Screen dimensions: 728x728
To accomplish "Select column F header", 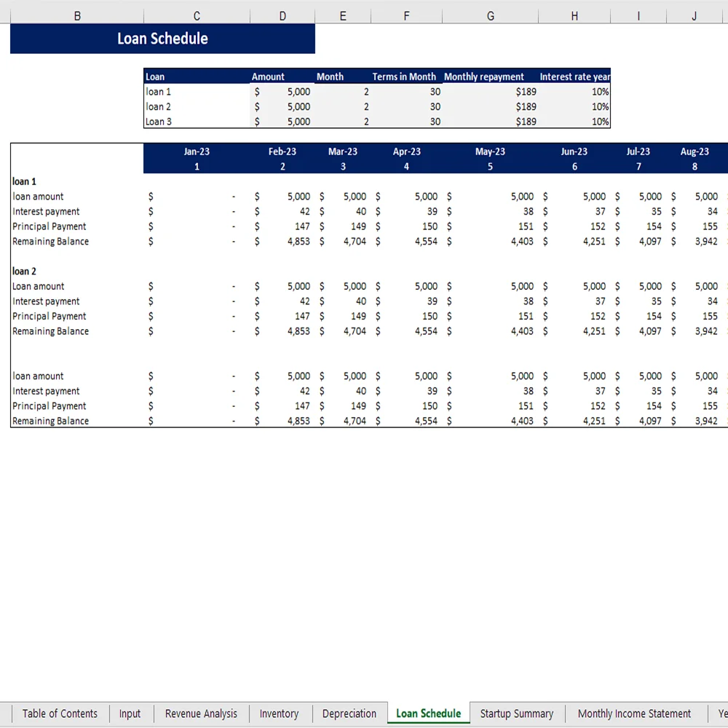I will (406, 16).
